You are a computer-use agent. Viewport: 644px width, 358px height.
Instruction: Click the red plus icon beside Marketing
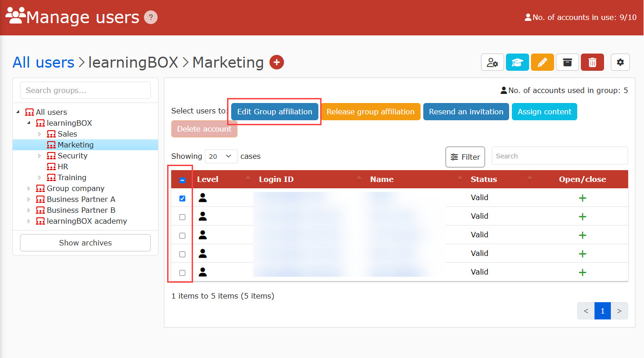(277, 62)
